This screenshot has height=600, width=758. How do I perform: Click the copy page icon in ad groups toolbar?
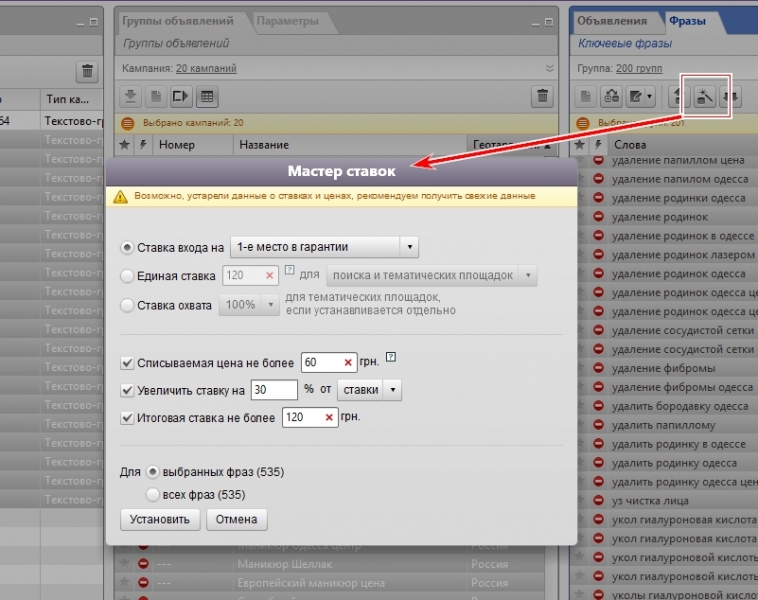coord(156,96)
